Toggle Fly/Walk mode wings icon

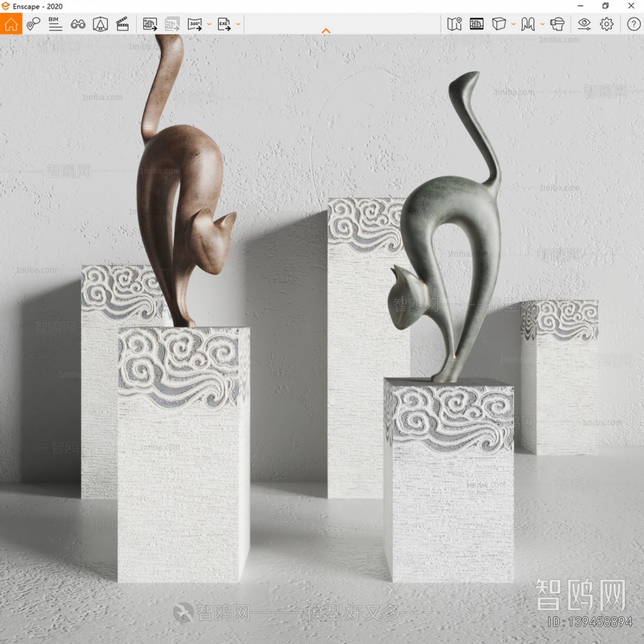[528, 24]
